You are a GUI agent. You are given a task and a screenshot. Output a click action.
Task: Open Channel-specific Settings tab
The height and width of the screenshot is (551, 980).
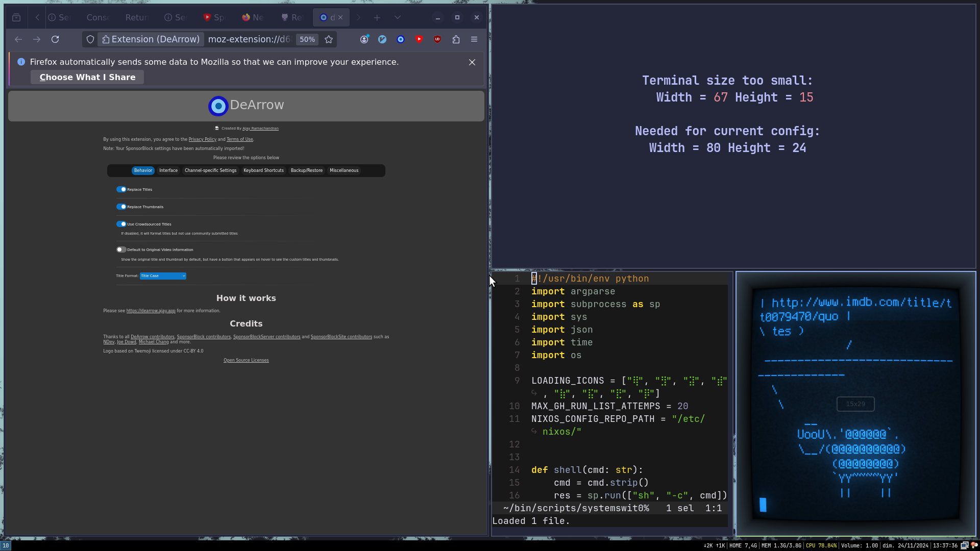210,170
